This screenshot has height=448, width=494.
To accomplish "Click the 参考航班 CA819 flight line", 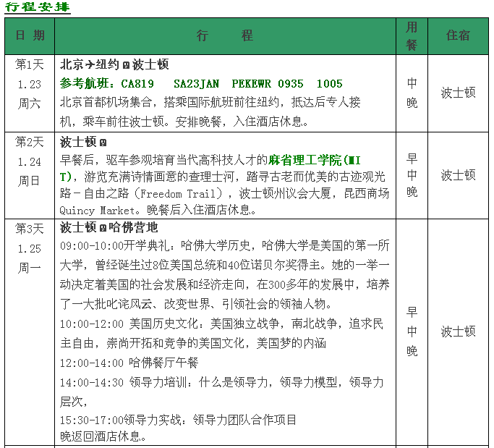I will click(x=201, y=84).
